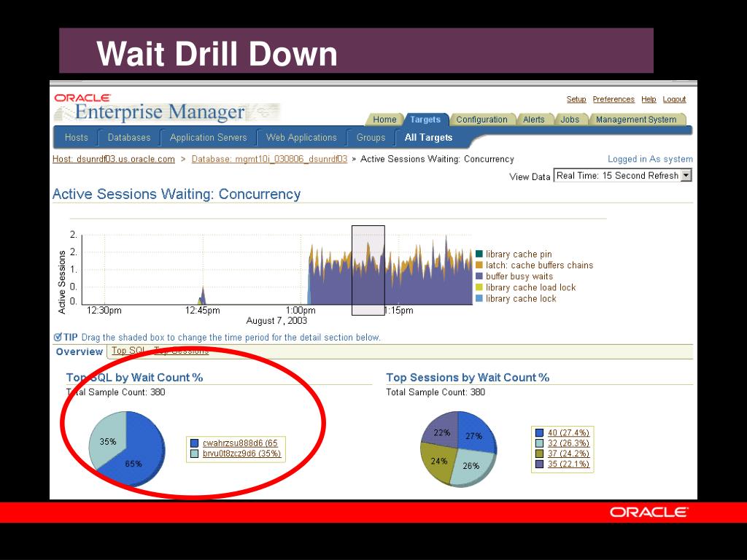
Task: Click the TIP checkmark icon
Action: [58, 337]
